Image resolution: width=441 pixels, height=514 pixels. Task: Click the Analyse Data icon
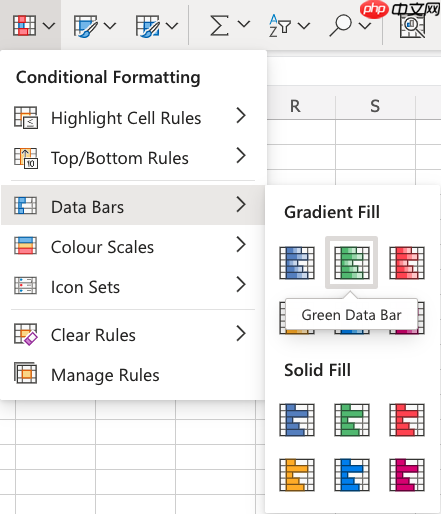413,26
